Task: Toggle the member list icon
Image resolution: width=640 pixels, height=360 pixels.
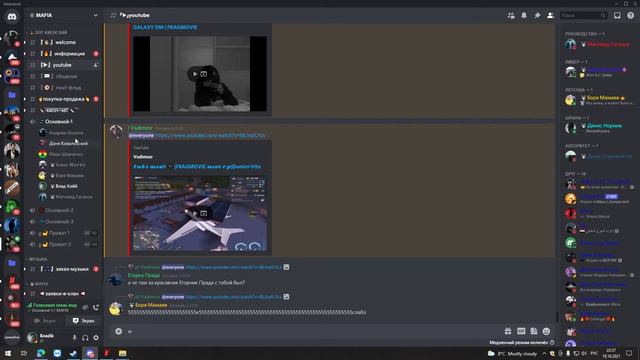Action: [x=550, y=16]
